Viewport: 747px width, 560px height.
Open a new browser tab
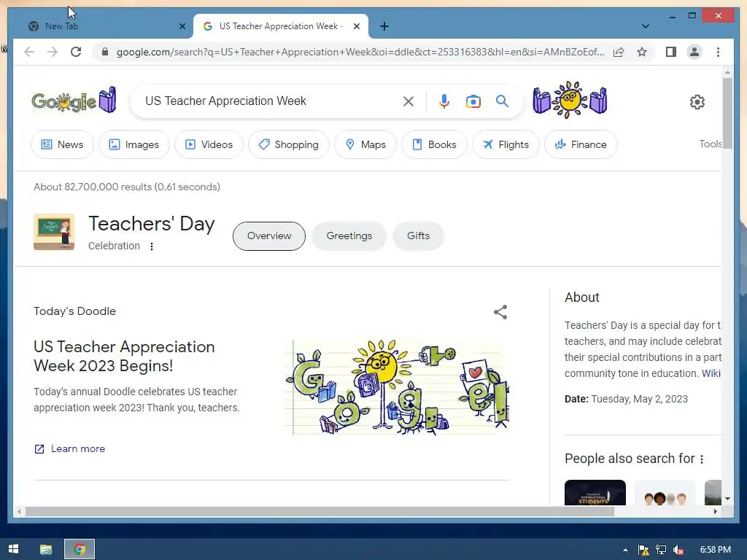(384, 26)
